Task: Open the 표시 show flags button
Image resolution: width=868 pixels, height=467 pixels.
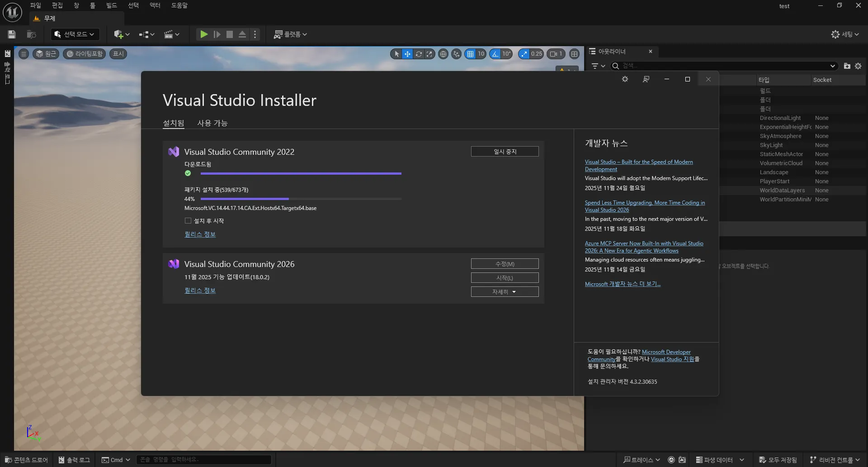Action: tap(118, 54)
